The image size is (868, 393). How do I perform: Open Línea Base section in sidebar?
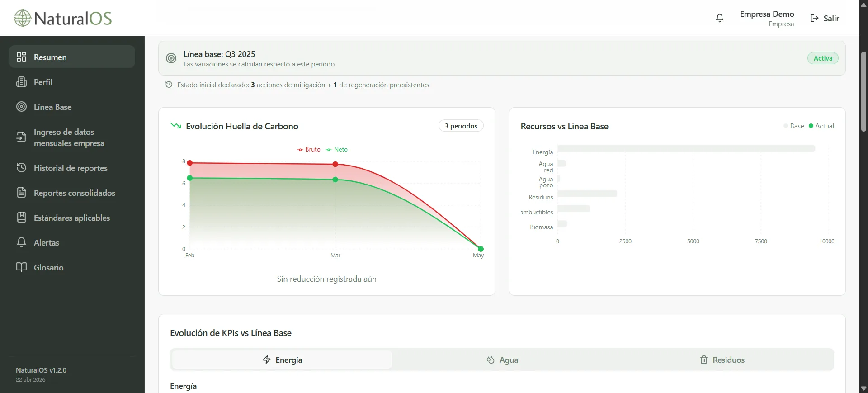click(x=72, y=107)
